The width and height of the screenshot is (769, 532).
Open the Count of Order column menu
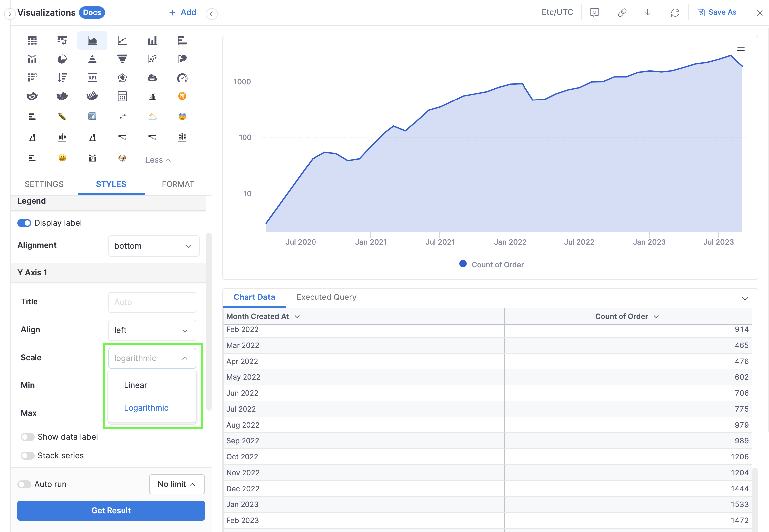coord(656,316)
